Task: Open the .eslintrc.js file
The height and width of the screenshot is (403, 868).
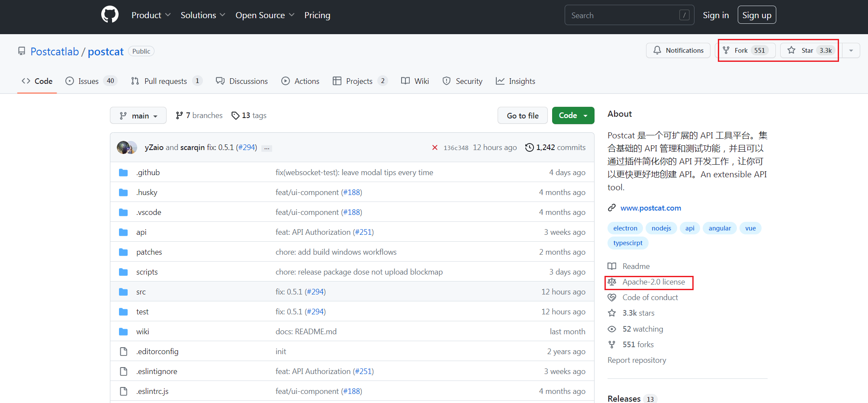Action: [152, 391]
